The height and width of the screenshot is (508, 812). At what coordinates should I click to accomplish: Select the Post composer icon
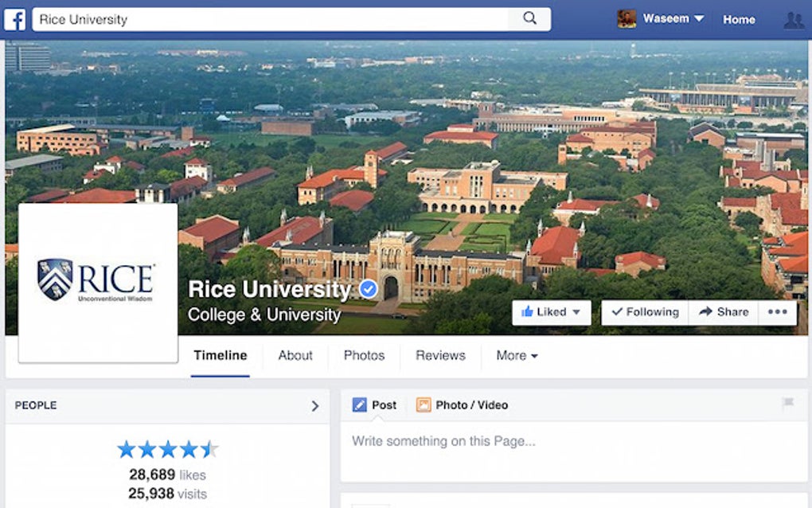click(x=361, y=404)
